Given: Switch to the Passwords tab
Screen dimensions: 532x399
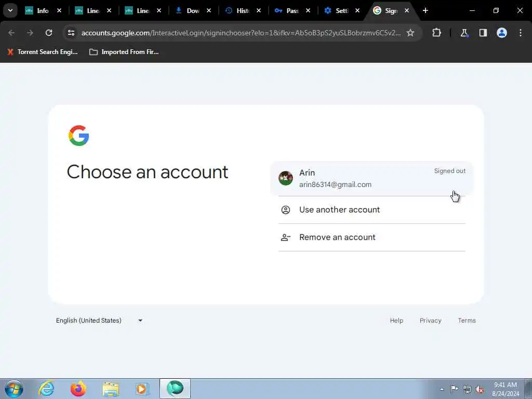Looking at the screenshot, I should 287,10.
